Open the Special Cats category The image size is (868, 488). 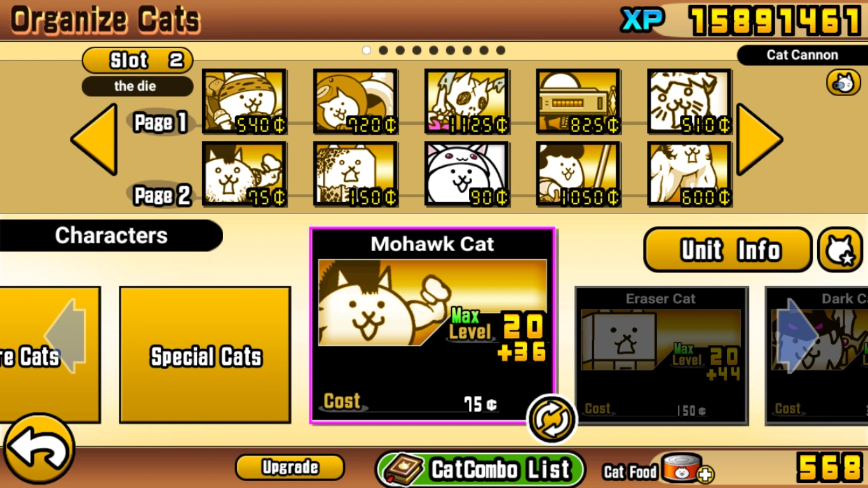coord(205,355)
